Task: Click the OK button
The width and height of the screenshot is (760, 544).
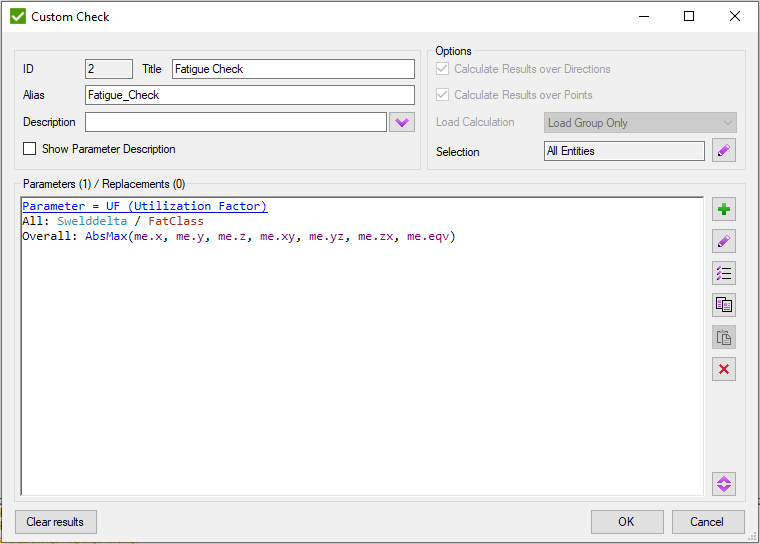Action: 627,522
